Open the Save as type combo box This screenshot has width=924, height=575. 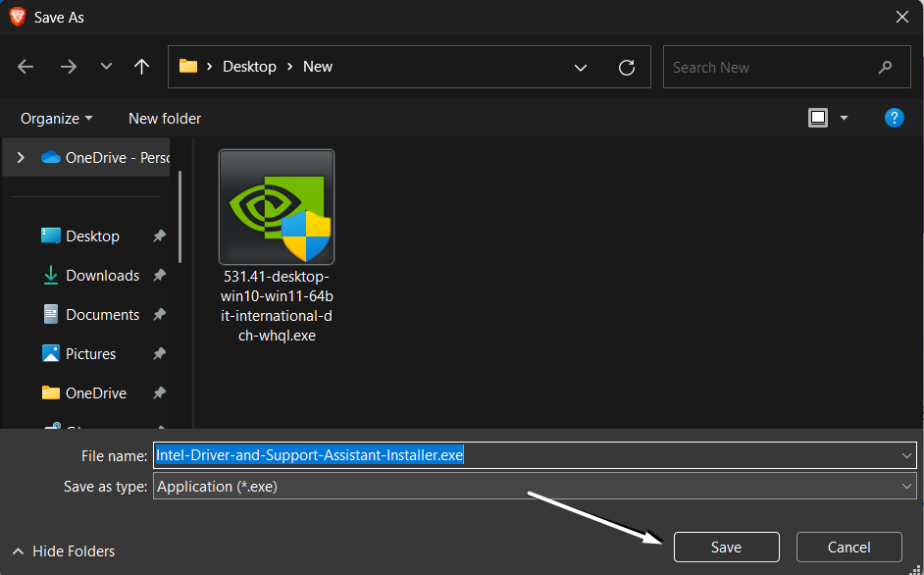coord(535,486)
